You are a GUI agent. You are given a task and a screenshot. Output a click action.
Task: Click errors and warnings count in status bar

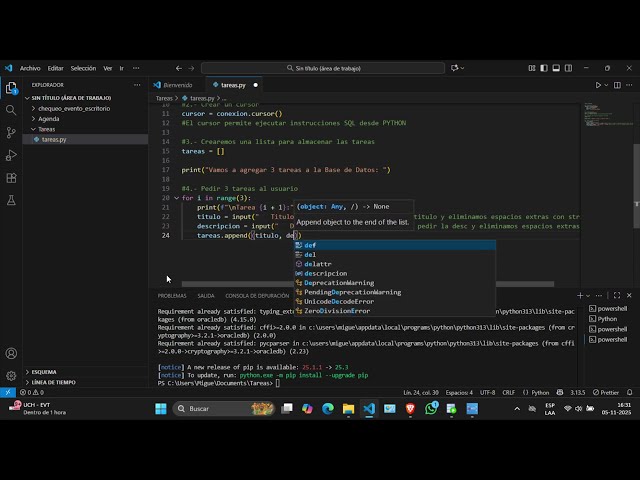point(32,392)
